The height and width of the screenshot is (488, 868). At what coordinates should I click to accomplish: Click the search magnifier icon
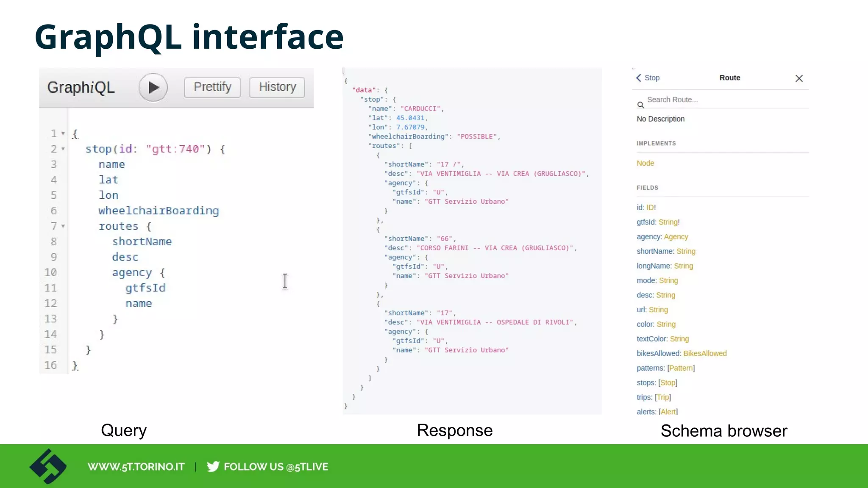tap(640, 105)
